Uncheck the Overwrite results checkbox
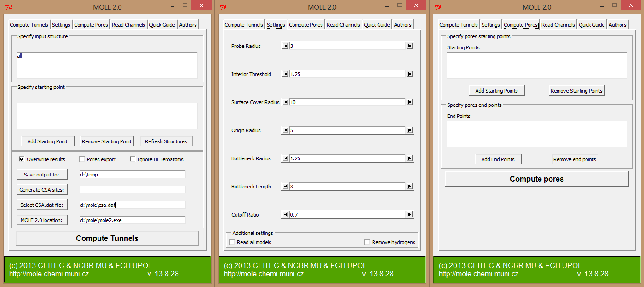 [x=22, y=159]
